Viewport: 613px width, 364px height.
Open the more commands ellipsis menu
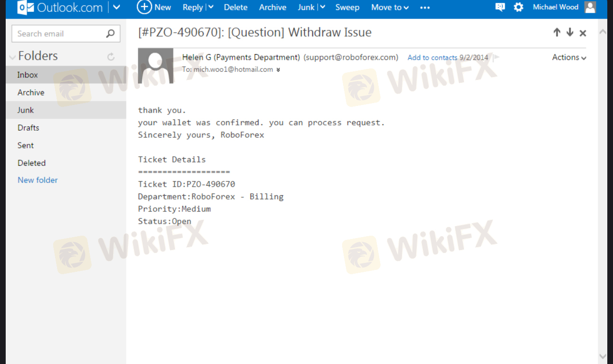click(425, 8)
